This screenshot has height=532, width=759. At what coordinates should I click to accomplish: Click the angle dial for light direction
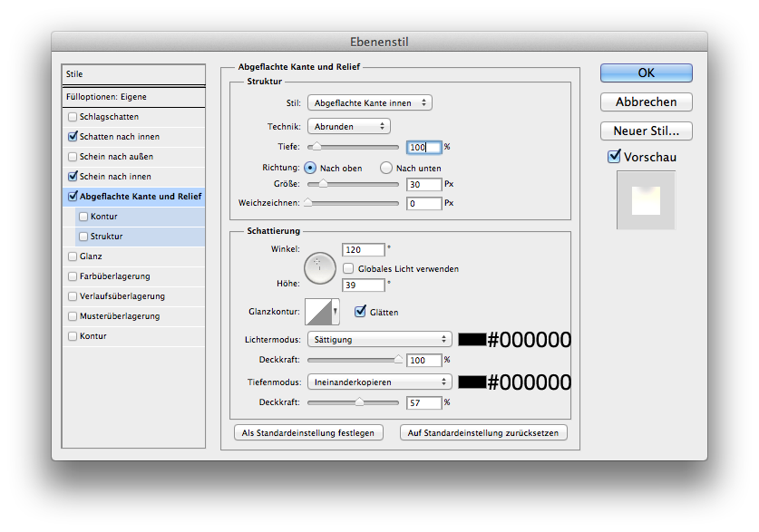[318, 266]
